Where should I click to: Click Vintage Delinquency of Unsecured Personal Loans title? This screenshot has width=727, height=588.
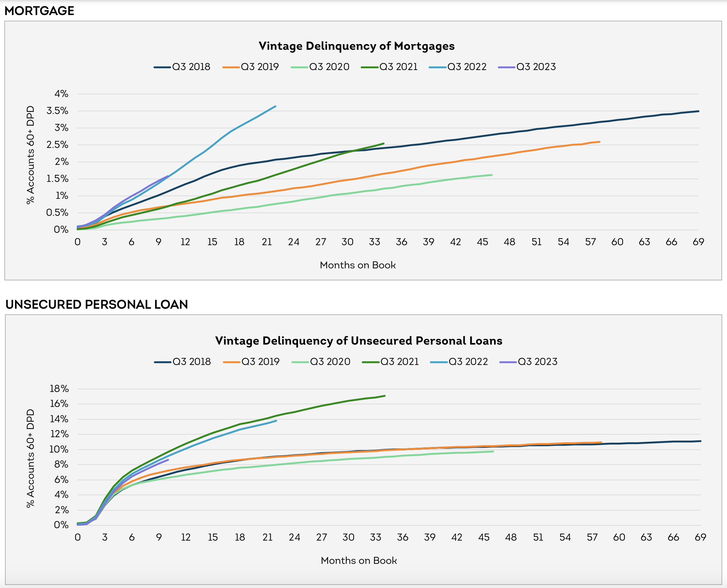pyautogui.click(x=359, y=341)
